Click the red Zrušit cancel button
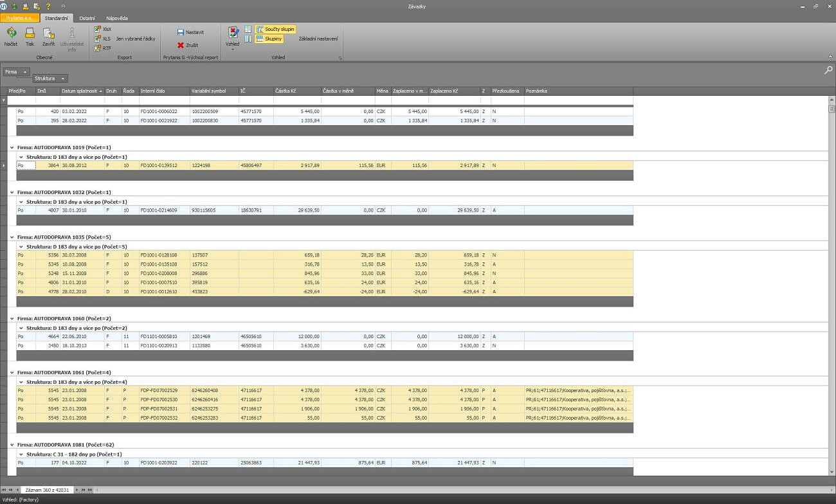The image size is (836, 504). 188,45
